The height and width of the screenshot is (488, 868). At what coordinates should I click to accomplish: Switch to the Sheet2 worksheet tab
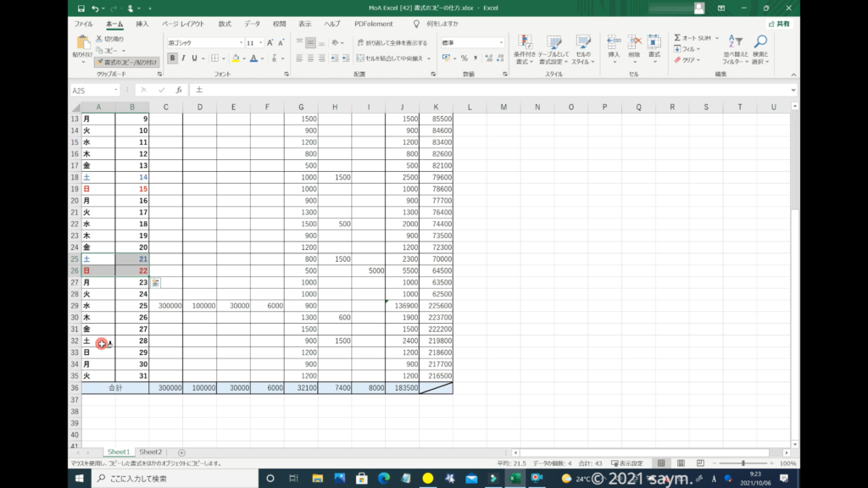tap(150, 452)
